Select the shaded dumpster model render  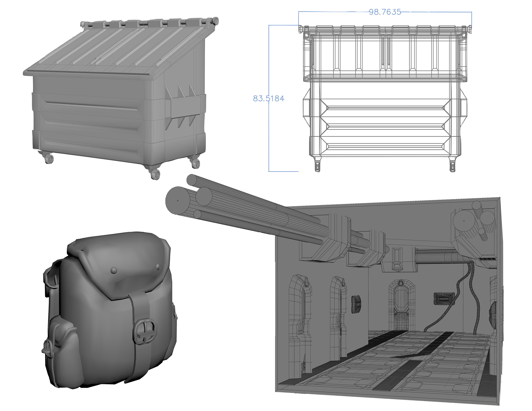click(121, 98)
